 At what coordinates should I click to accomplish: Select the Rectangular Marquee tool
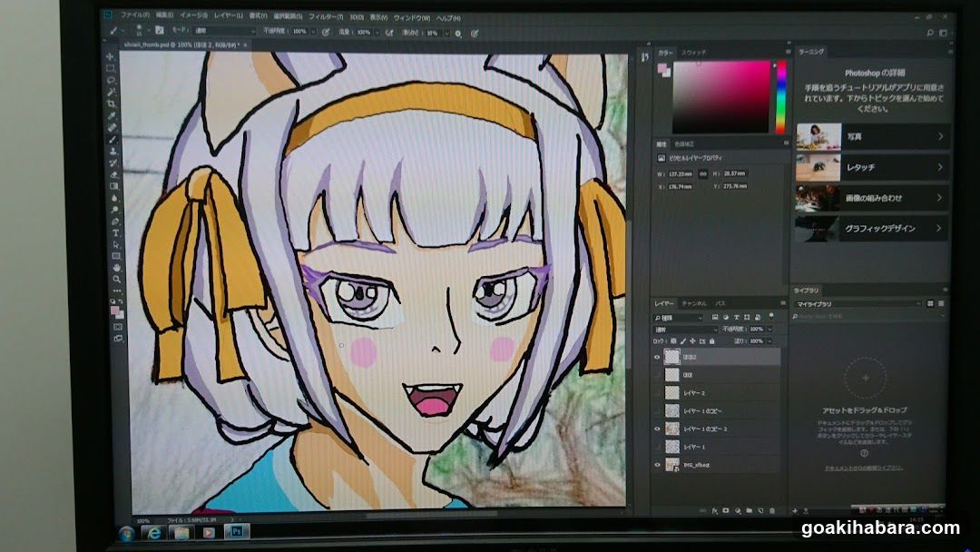111,69
